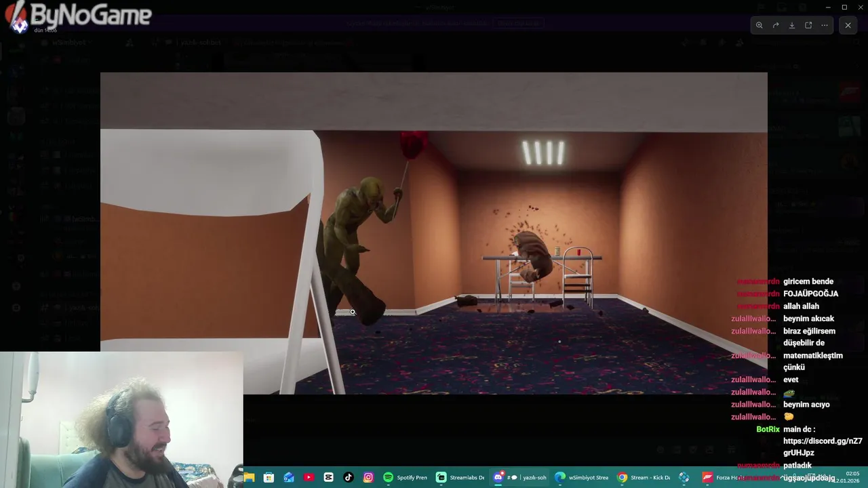
Task: Close the Discord image viewer
Action: pos(848,25)
